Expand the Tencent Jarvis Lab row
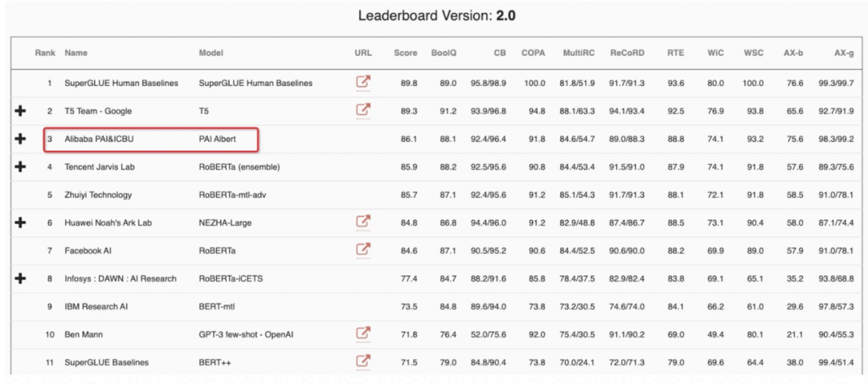This screenshot has width=868, height=384. pos(20,166)
